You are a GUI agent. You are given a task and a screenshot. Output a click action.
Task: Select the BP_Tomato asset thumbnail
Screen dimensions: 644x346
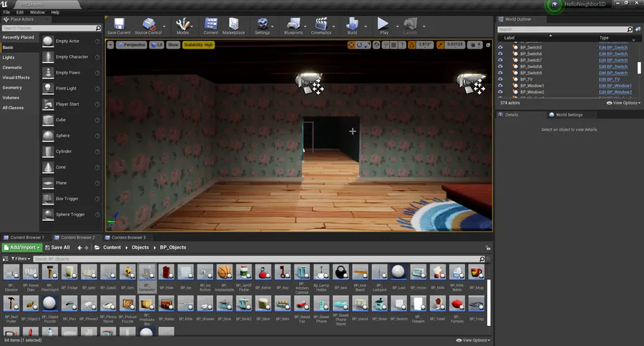tap(457, 304)
